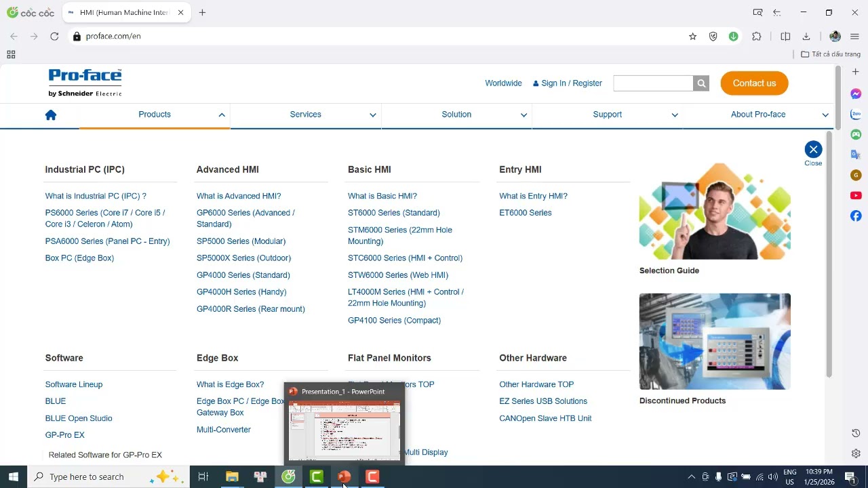The width and height of the screenshot is (868, 488).
Task: Open the Messenger sidebar icon
Action: click(x=856, y=94)
